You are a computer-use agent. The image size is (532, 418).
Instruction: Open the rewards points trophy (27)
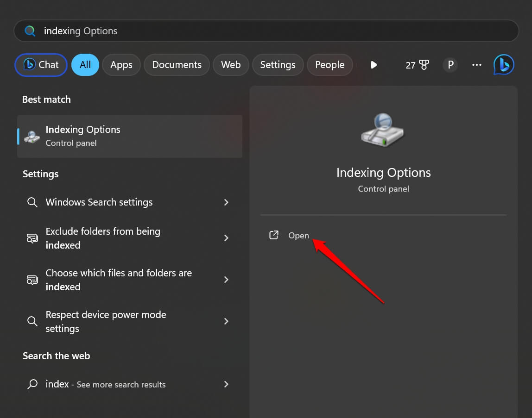click(x=418, y=65)
